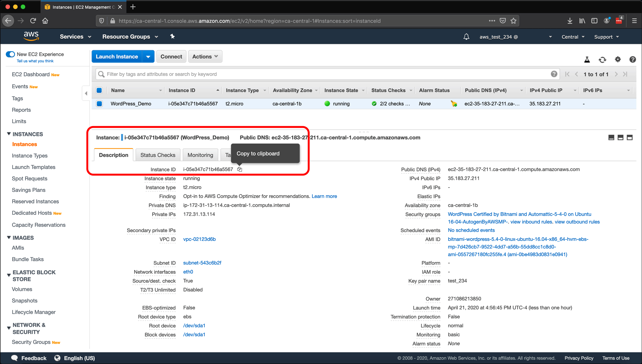Click search filter help icon
This screenshot has height=364, width=642.
(554, 74)
